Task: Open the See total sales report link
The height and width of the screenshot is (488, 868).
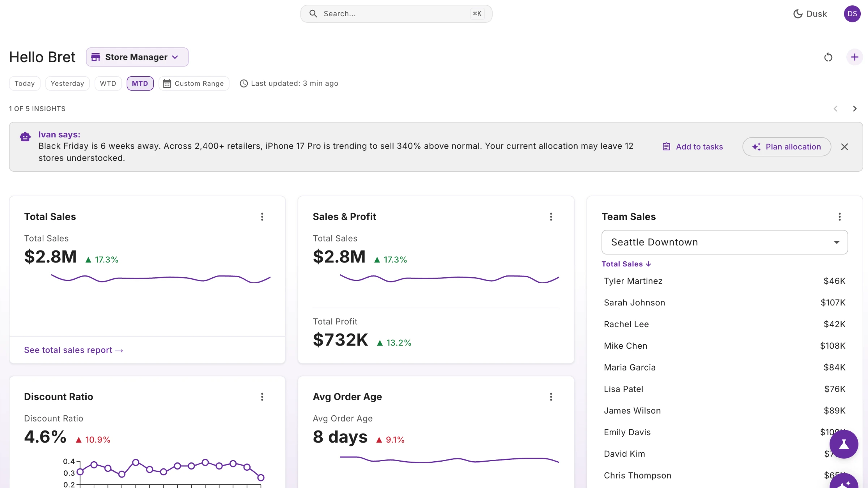Action: point(74,350)
